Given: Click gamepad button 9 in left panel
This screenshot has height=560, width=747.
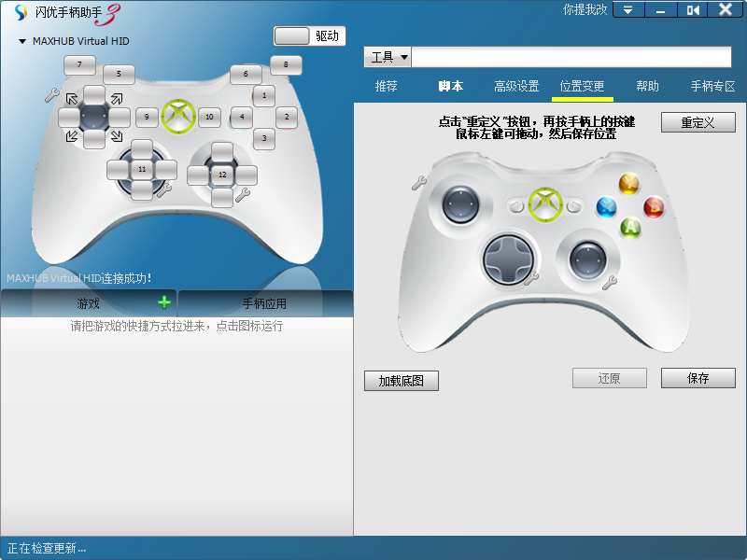Looking at the screenshot, I should coord(147,118).
